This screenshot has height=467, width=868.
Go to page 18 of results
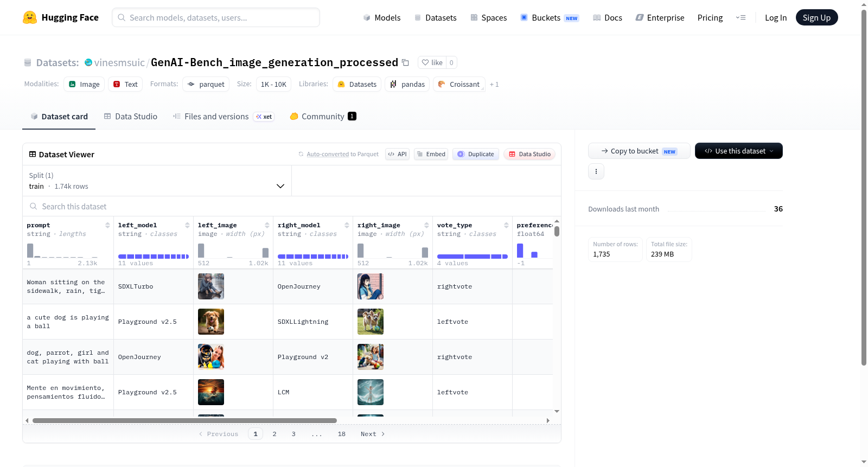pos(341,434)
